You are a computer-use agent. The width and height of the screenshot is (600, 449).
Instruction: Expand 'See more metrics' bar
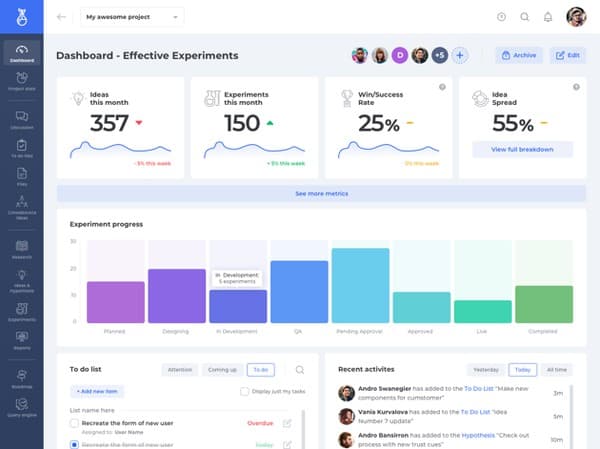click(321, 193)
